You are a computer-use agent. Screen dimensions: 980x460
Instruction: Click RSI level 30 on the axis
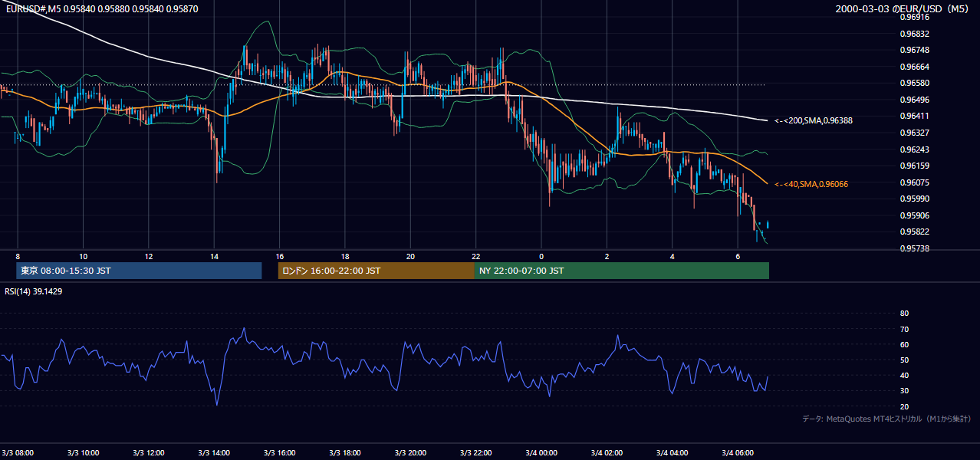click(904, 391)
